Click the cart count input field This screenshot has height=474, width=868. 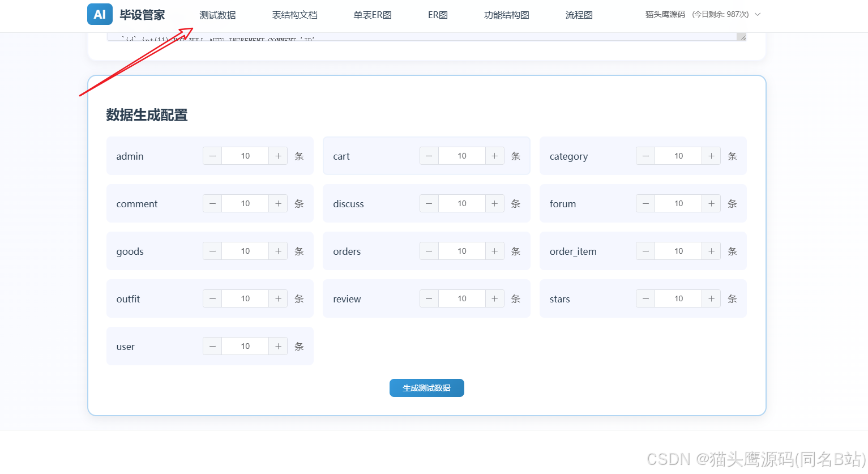pos(462,156)
